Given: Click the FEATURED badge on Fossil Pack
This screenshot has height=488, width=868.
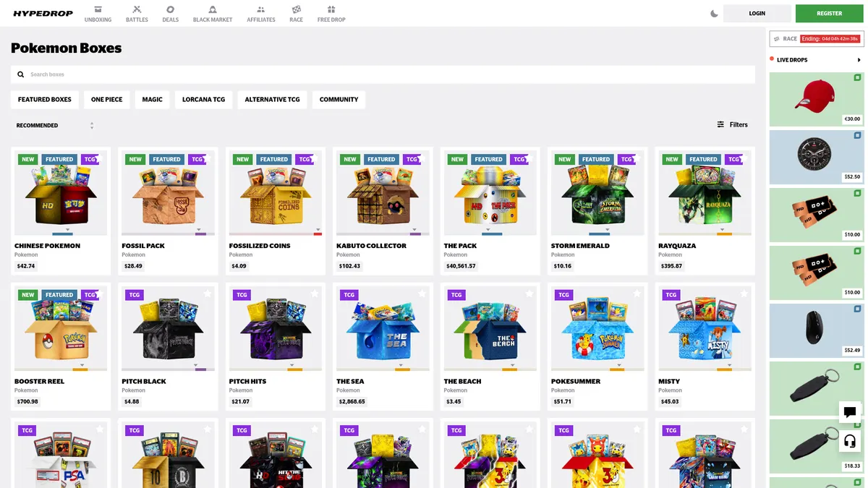Looking at the screenshot, I should [x=166, y=159].
